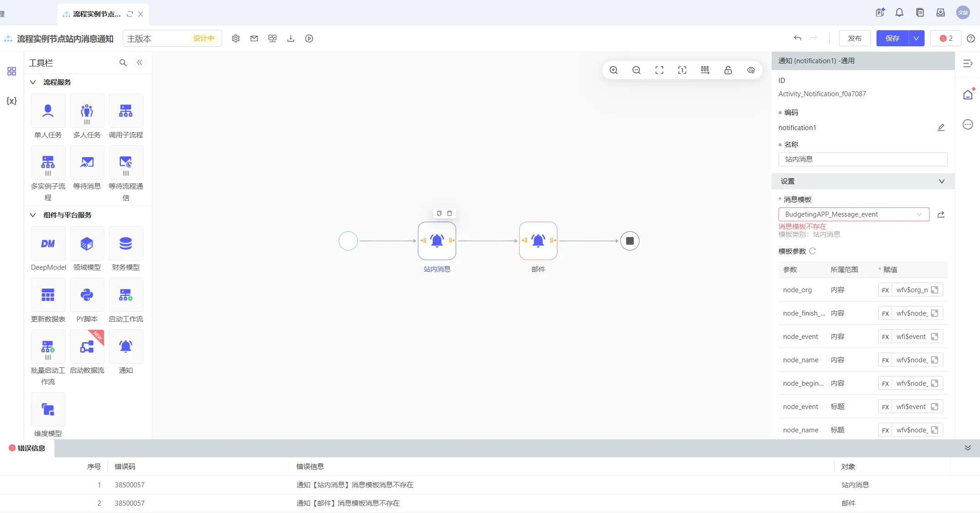
Task: Switch to the 流程实例节点 tab
Action: click(97, 14)
